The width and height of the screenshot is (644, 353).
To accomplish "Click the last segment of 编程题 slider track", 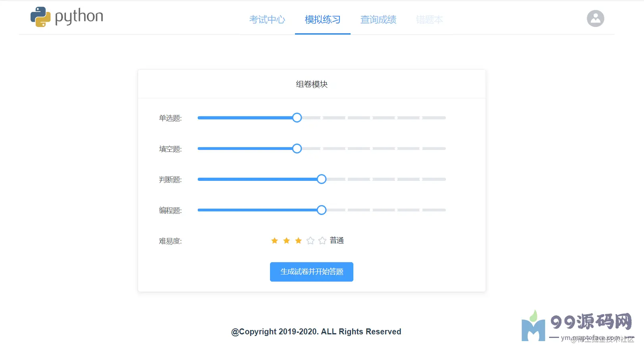I will tap(434, 210).
